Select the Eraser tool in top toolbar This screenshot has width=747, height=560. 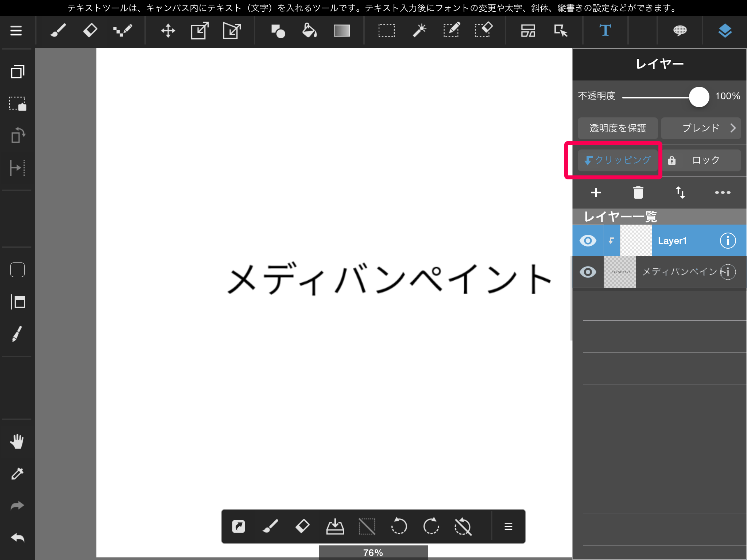(90, 31)
